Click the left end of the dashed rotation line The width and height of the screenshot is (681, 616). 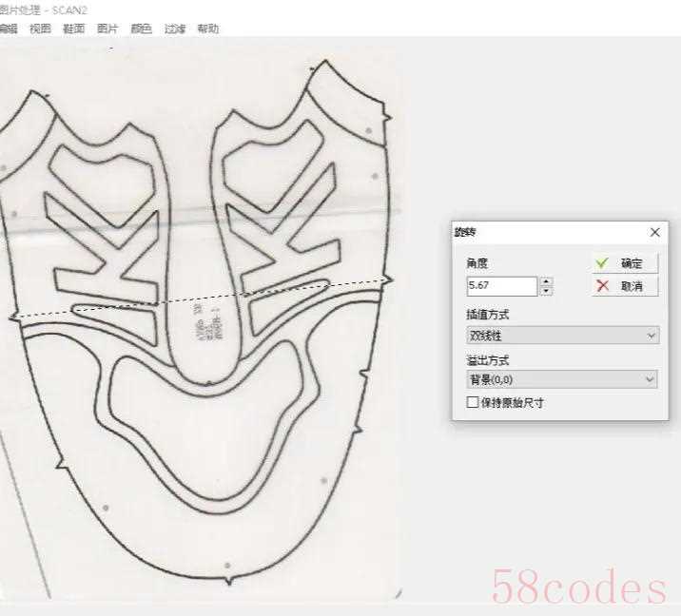pos(13,317)
